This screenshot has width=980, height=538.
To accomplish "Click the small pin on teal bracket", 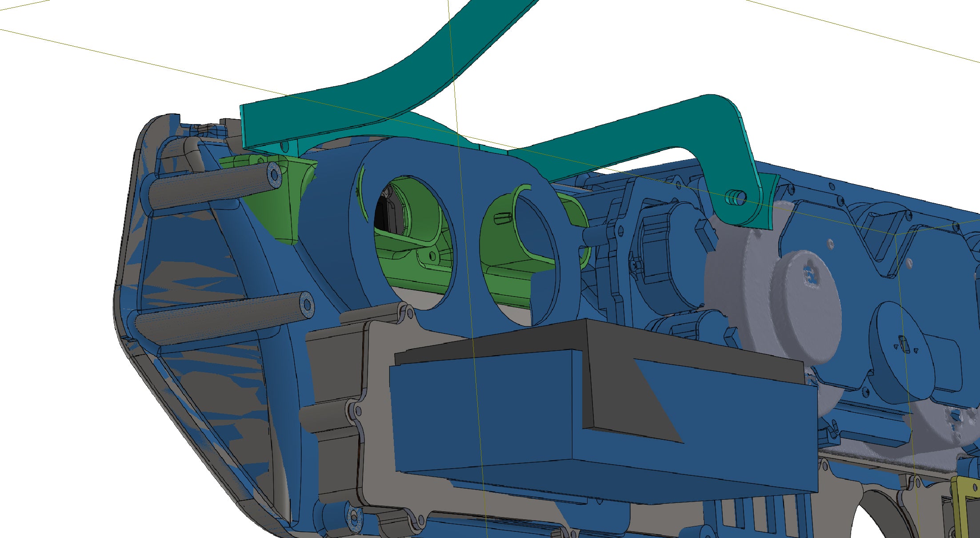I will point(736,197).
